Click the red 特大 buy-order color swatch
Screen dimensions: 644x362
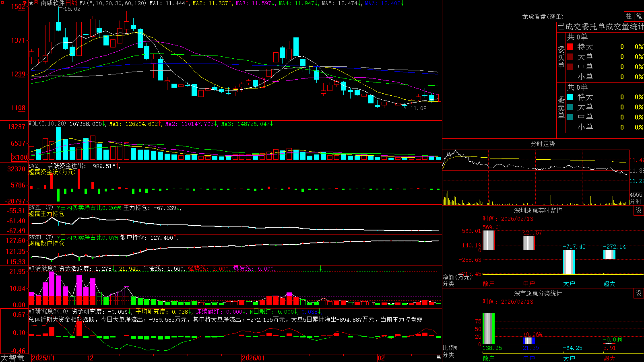point(570,47)
